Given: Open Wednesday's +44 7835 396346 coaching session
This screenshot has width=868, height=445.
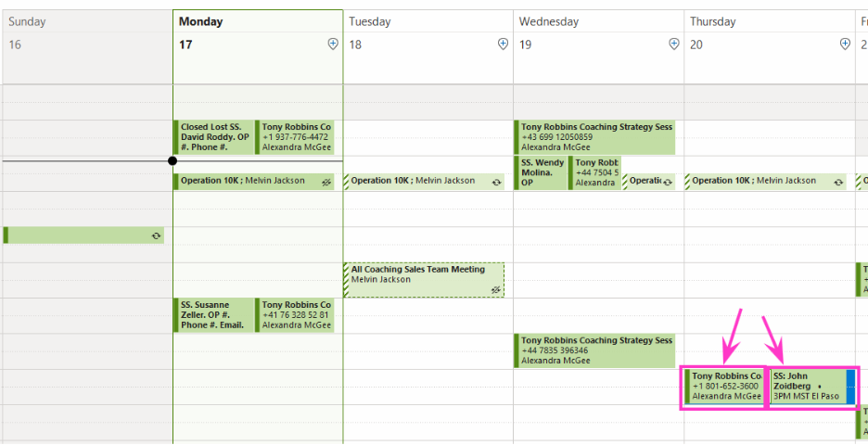Looking at the screenshot, I should [x=594, y=351].
